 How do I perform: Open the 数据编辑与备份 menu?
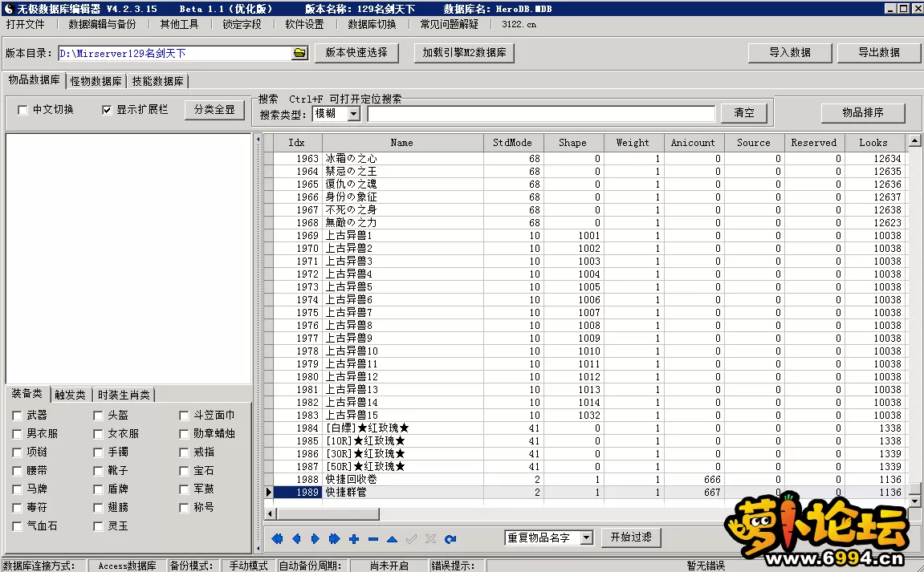click(102, 24)
